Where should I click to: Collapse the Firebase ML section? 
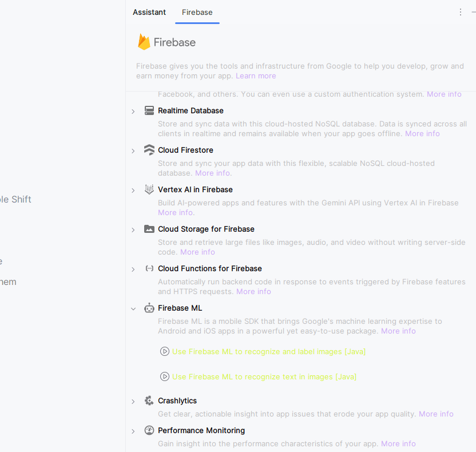133,308
